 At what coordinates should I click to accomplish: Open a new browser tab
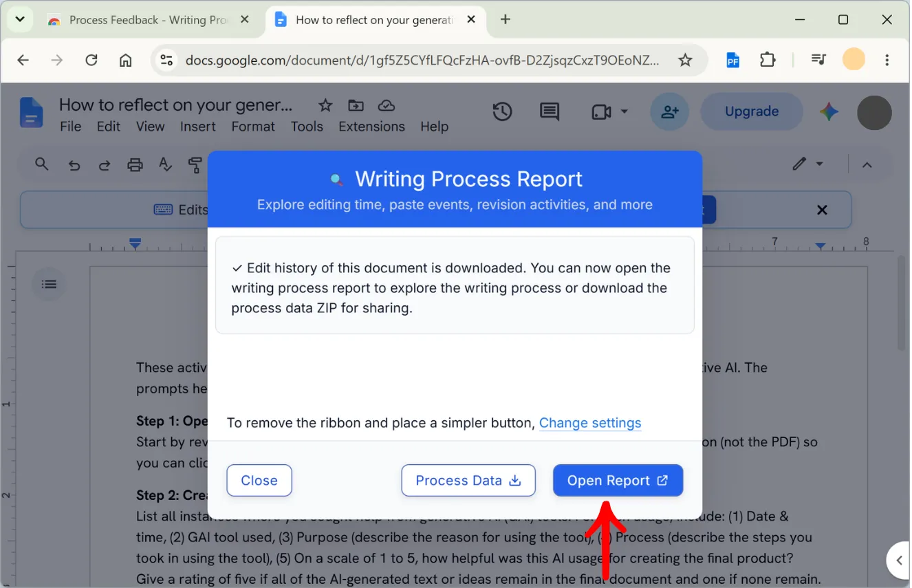tap(506, 20)
